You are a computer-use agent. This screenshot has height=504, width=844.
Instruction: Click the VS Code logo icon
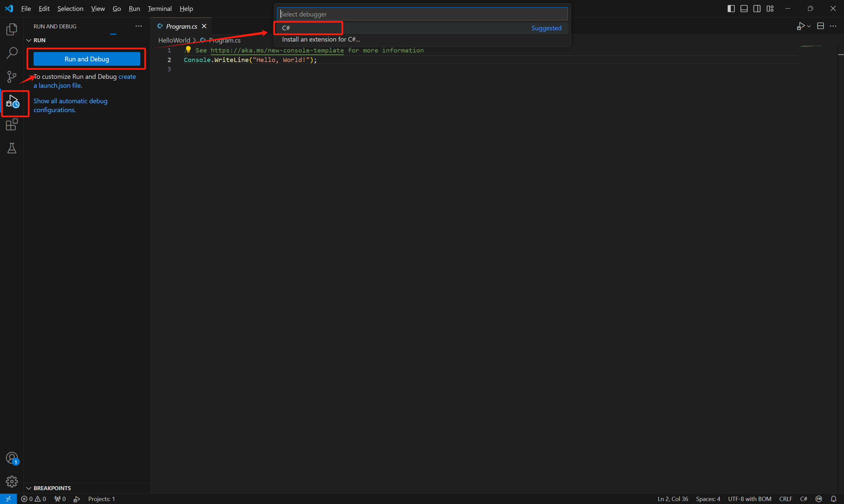coord(9,9)
